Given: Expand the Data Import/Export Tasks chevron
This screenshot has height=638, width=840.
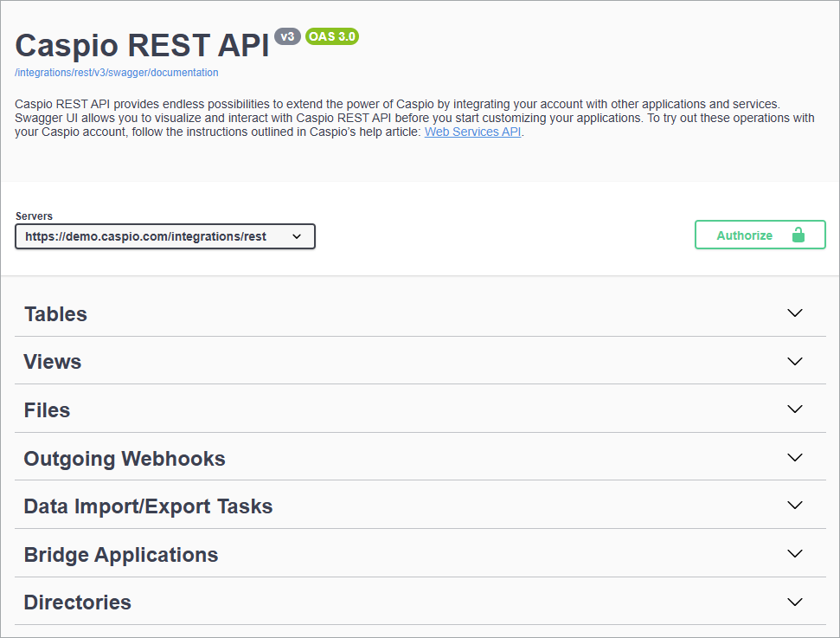Looking at the screenshot, I should tap(794, 505).
